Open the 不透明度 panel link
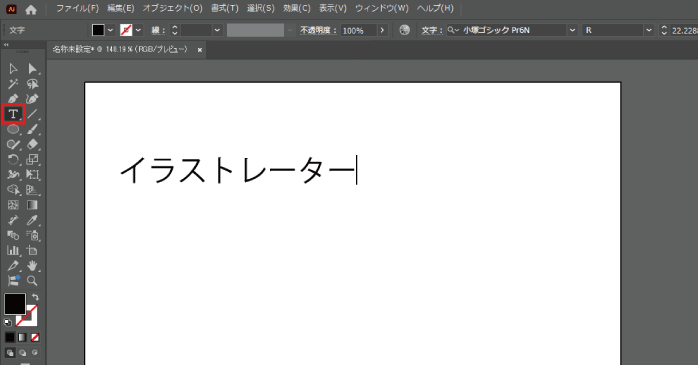 (317, 30)
